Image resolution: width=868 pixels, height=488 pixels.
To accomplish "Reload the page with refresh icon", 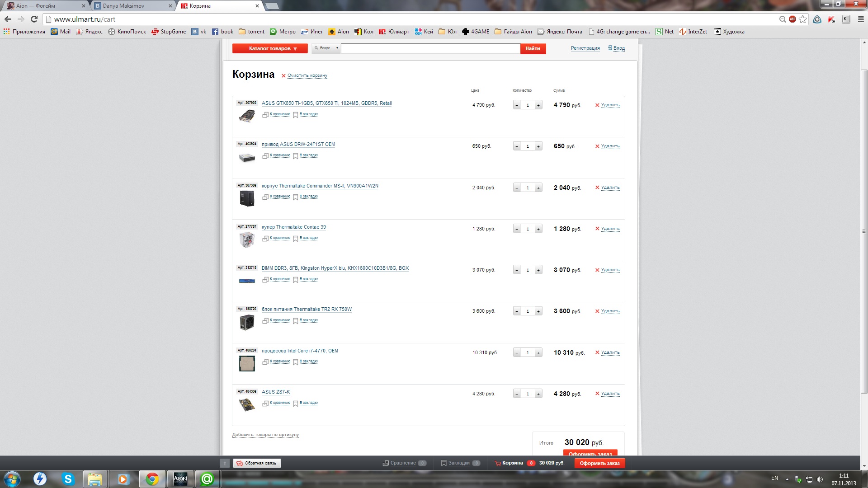I will tap(34, 19).
